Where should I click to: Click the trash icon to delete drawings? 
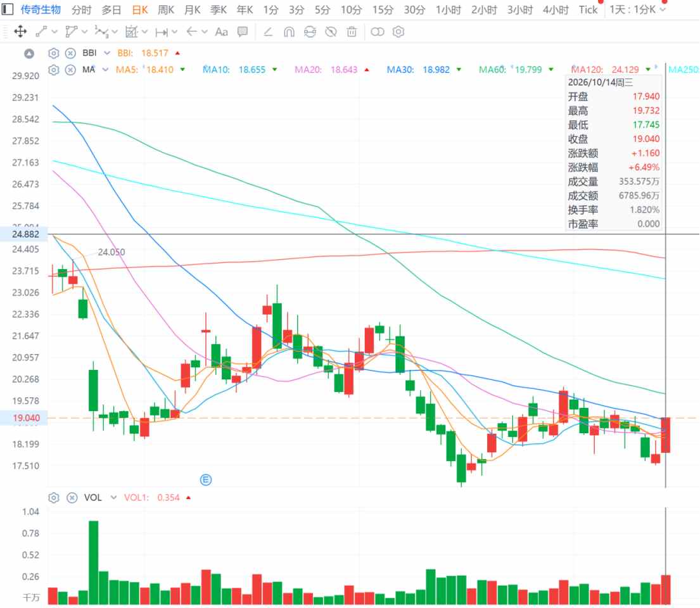click(352, 32)
